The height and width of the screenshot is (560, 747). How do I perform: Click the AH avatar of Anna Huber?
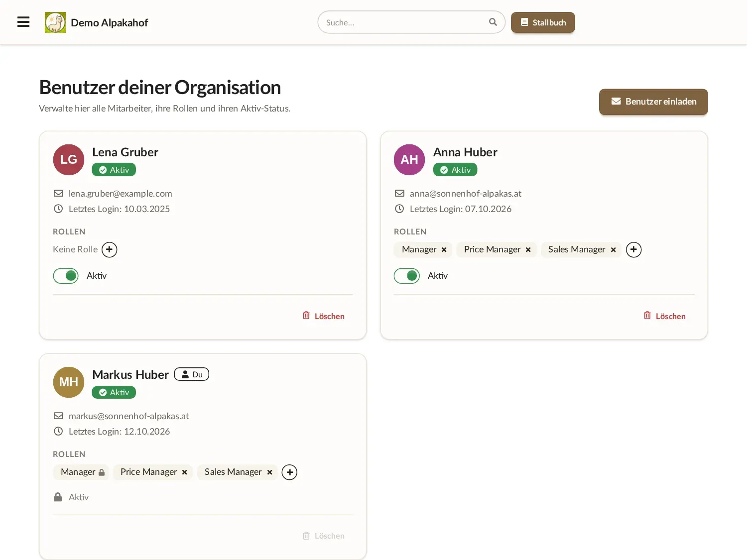pos(409,160)
